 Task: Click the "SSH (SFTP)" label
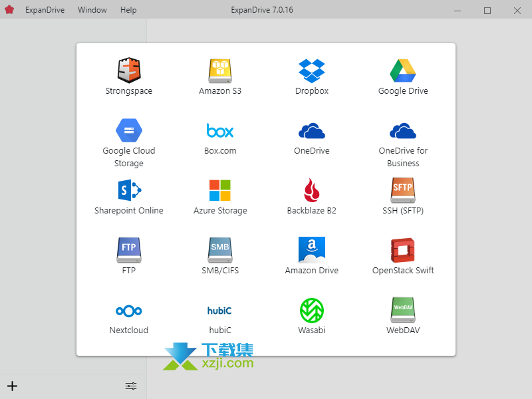pos(403,211)
